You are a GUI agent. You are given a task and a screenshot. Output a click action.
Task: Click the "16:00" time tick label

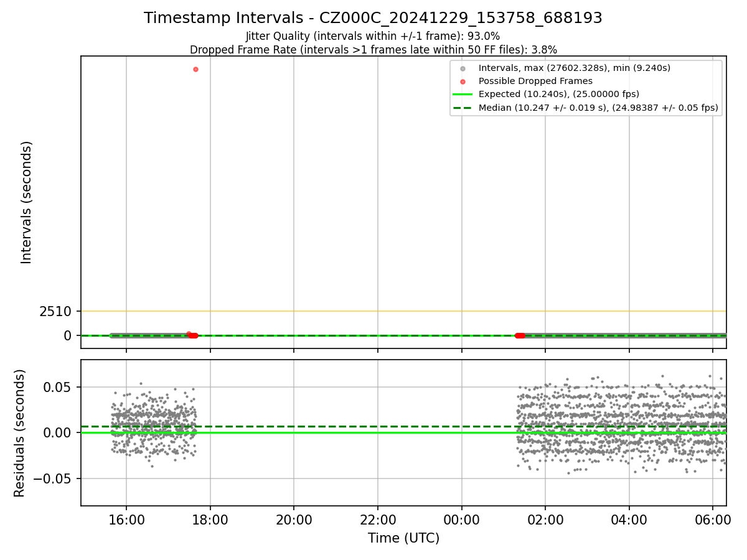pos(126,520)
